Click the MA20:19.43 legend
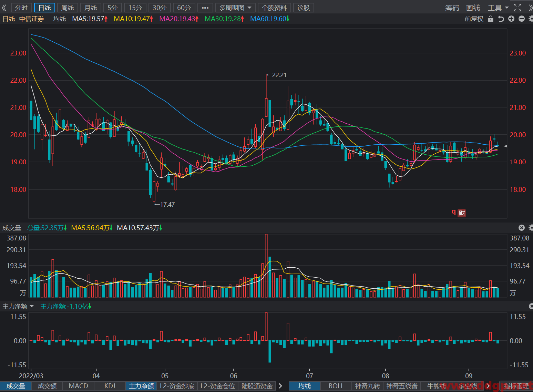The height and width of the screenshot is (392, 533). (179, 19)
